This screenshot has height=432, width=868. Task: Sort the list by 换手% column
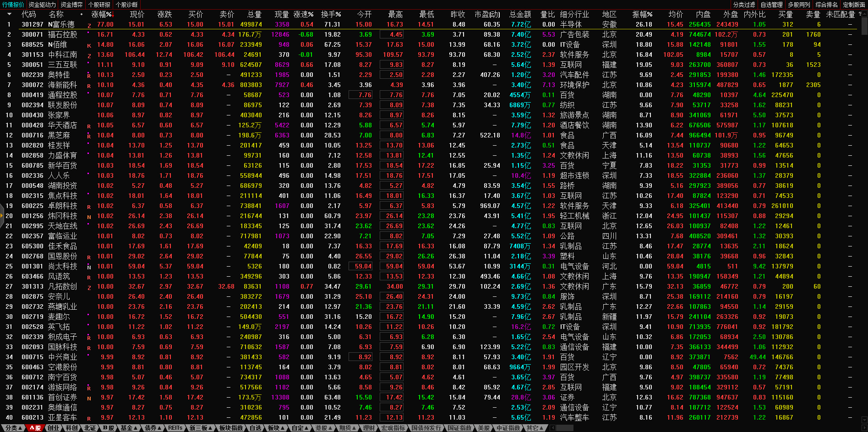click(331, 14)
